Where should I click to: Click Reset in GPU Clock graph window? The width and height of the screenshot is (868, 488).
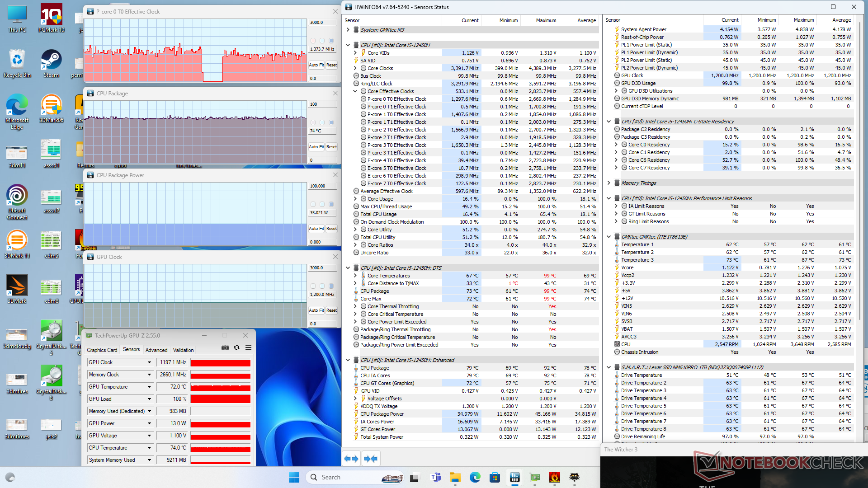tap(331, 310)
